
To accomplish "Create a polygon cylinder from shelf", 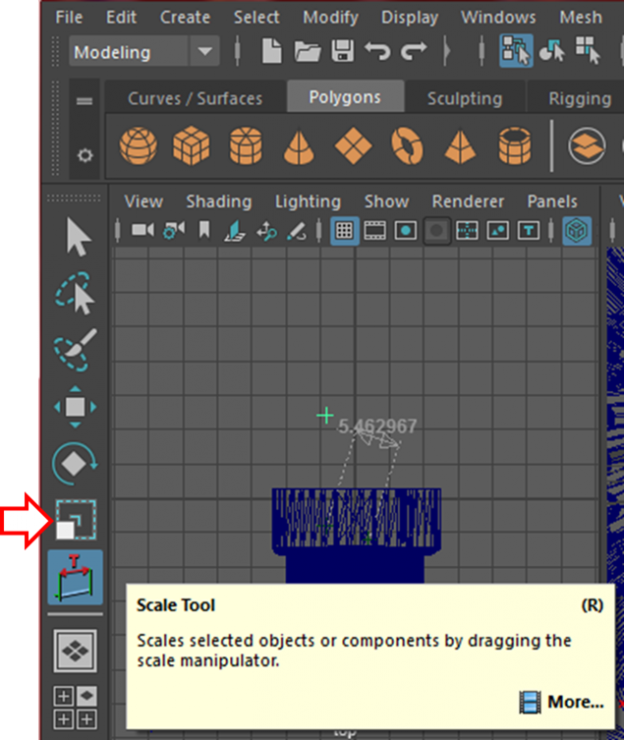I will click(246, 145).
